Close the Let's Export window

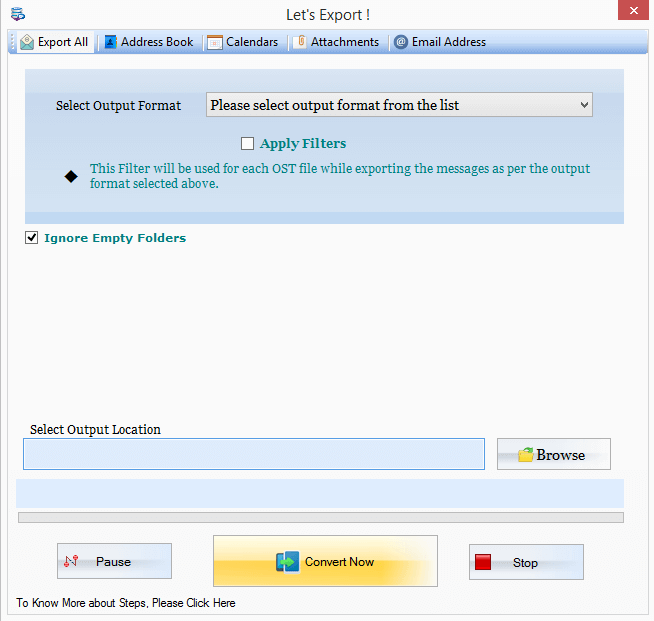pyautogui.click(x=633, y=10)
